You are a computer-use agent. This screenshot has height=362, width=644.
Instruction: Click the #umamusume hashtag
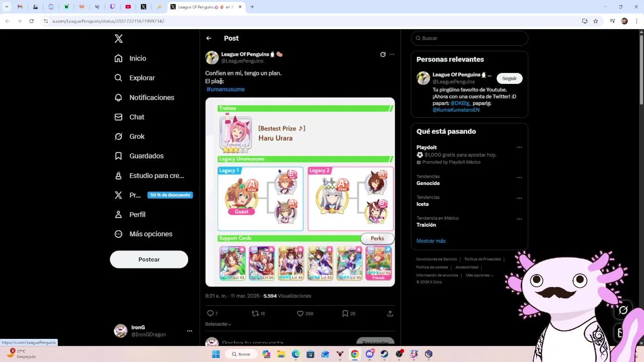pos(225,89)
